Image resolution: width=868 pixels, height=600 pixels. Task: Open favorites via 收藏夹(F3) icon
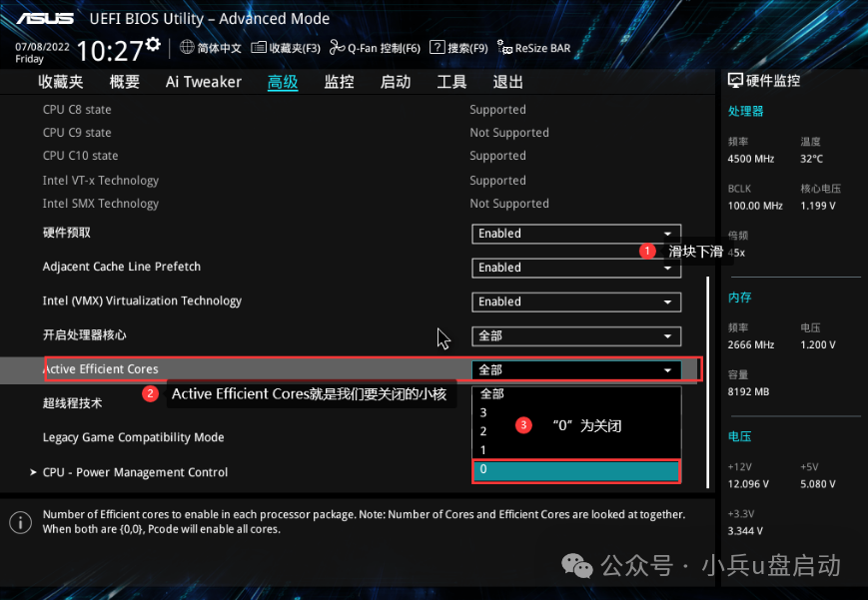coord(258,48)
